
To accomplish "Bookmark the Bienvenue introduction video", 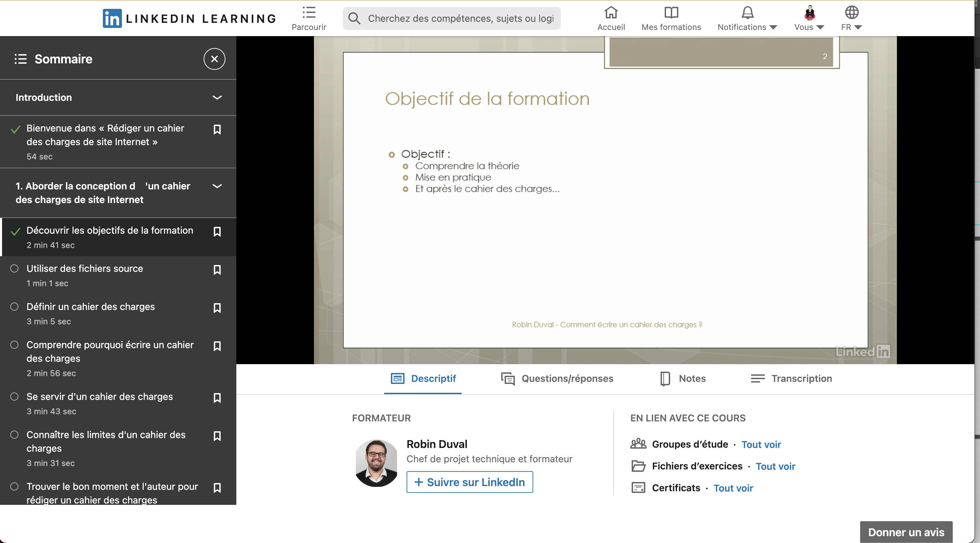I will (217, 130).
